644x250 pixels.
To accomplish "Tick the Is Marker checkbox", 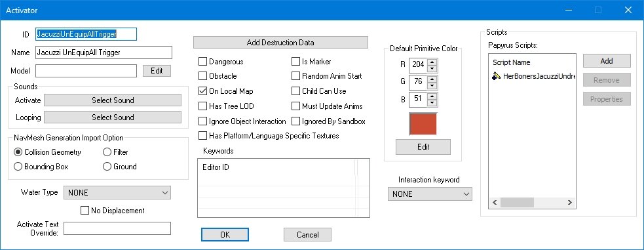I will coord(295,62).
